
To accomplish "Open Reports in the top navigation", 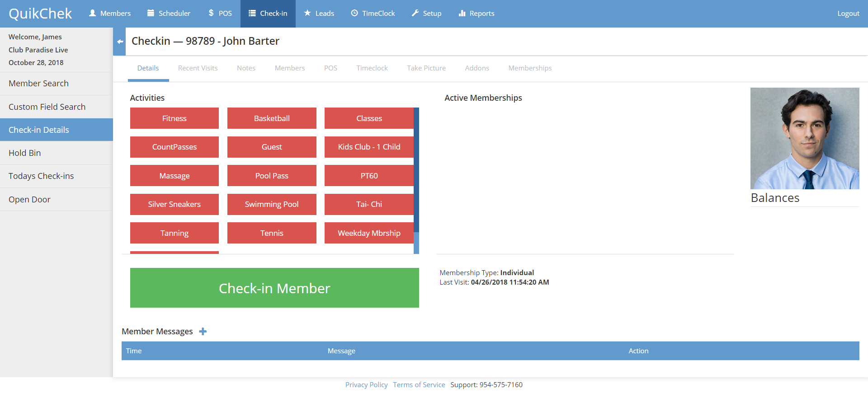I will [x=476, y=14].
